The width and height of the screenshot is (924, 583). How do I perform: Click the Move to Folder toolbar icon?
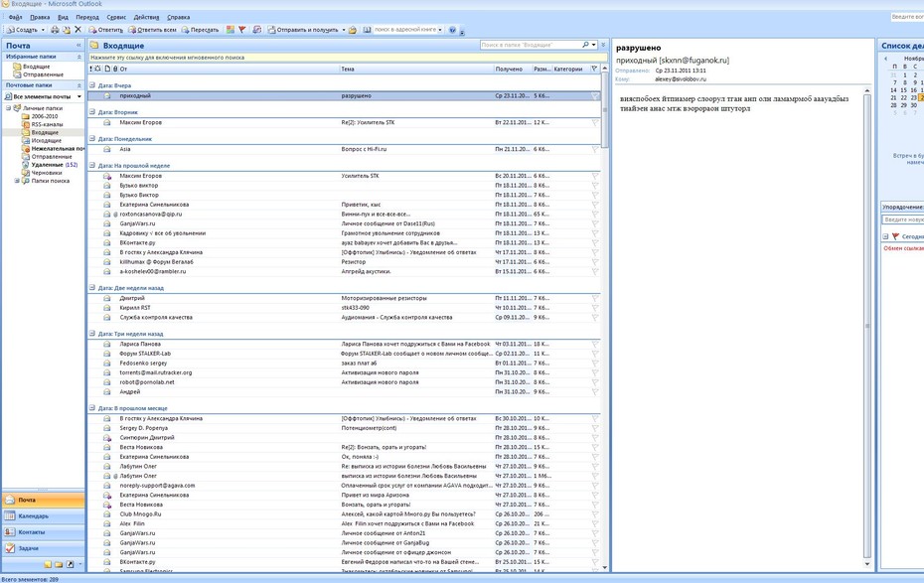click(67, 30)
